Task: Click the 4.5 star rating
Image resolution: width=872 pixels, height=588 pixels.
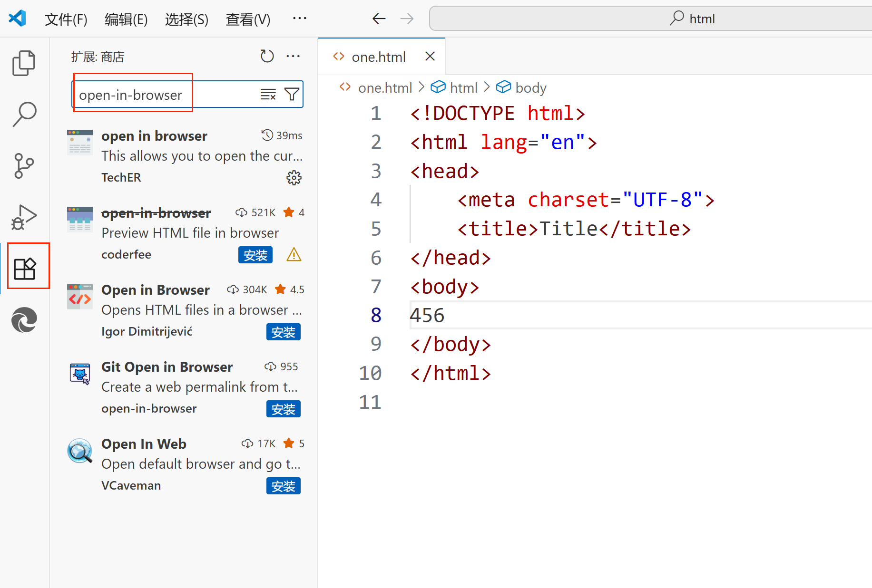Action: click(297, 289)
